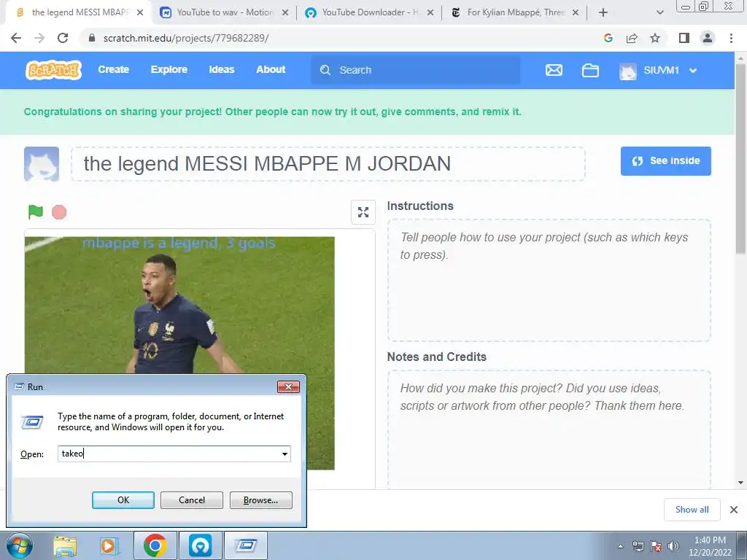
Task: Open the About menu item
Action: click(271, 69)
